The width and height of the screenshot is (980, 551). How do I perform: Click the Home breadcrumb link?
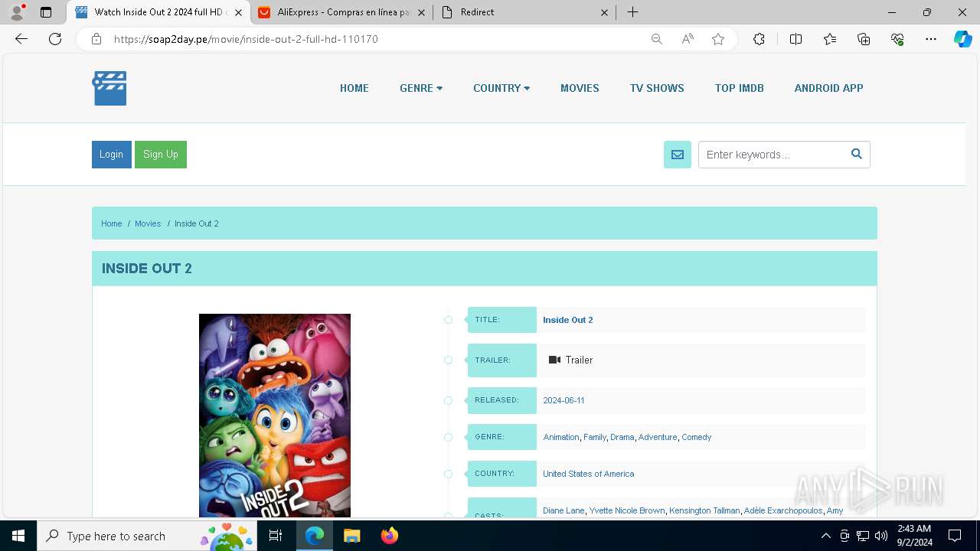click(x=112, y=223)
